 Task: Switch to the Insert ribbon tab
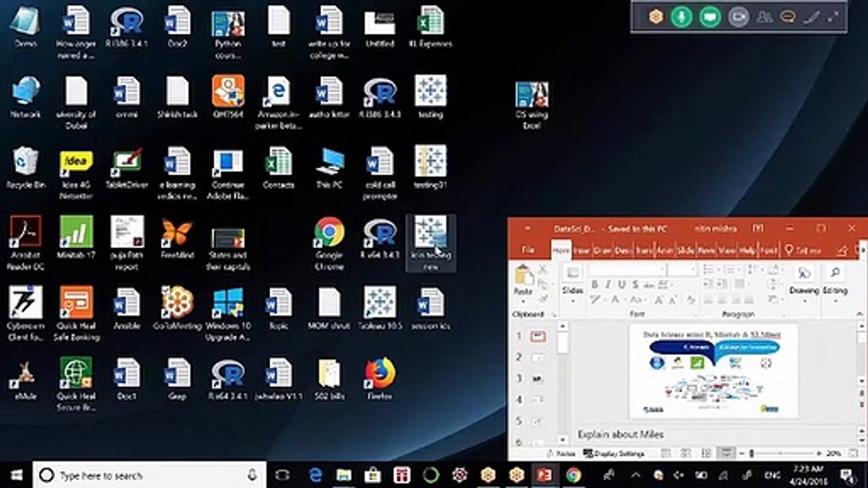coord(582,250)
